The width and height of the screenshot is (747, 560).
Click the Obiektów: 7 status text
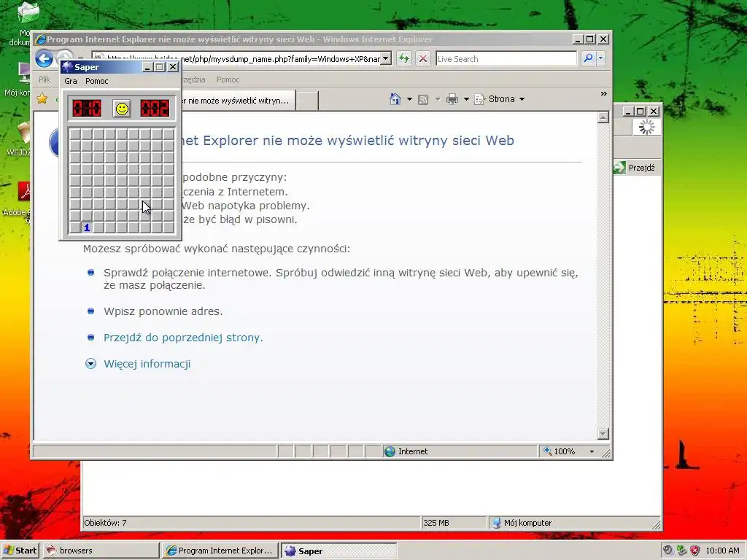[x=105, y=523]
